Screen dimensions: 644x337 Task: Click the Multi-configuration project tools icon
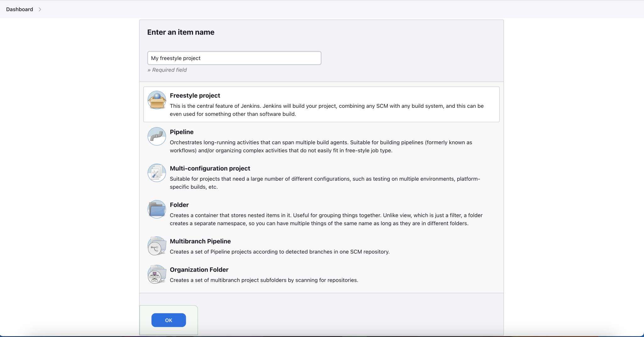click(157, 173)
